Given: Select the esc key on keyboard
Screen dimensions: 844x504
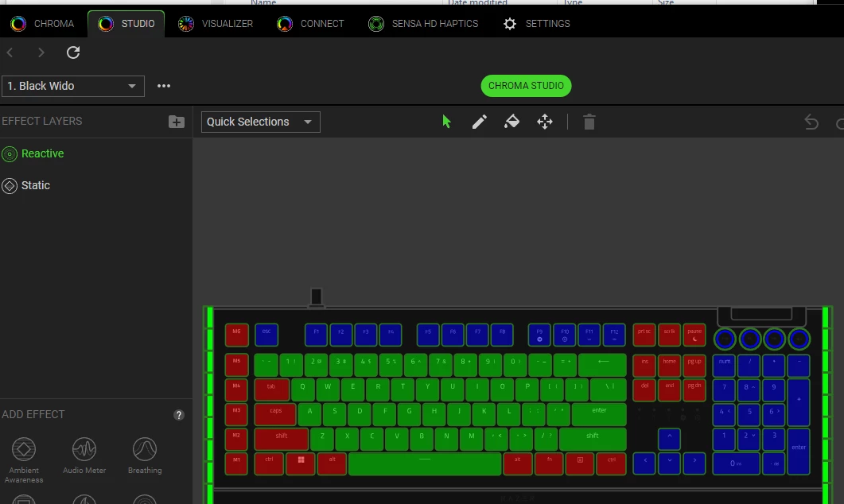Looking at the screenshot, I should [x=266, y=335].
